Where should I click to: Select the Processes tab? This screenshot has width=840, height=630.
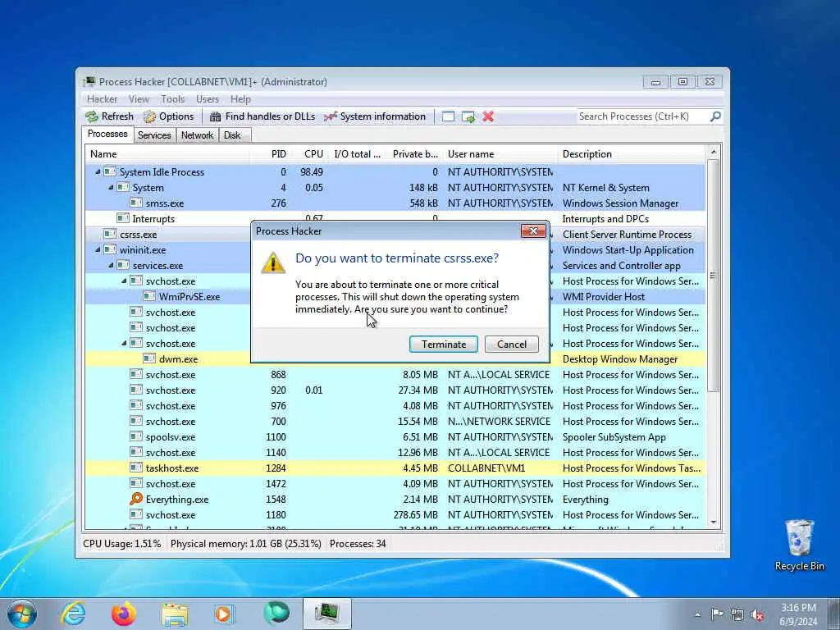[107, 134]
